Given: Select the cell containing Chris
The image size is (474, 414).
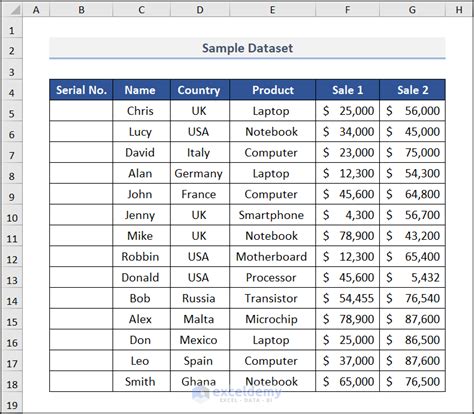Looking at the screenshot, I should click(141, 111).
